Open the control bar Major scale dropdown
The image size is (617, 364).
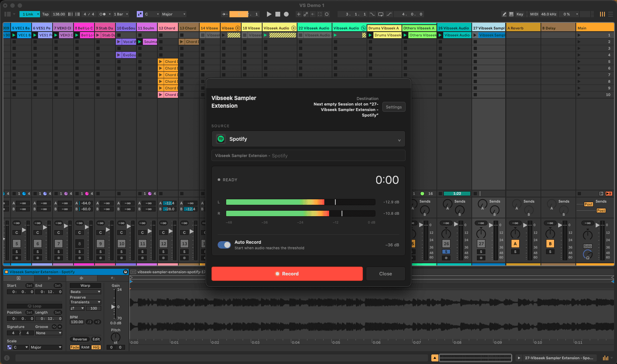click(x=174, y=14)
